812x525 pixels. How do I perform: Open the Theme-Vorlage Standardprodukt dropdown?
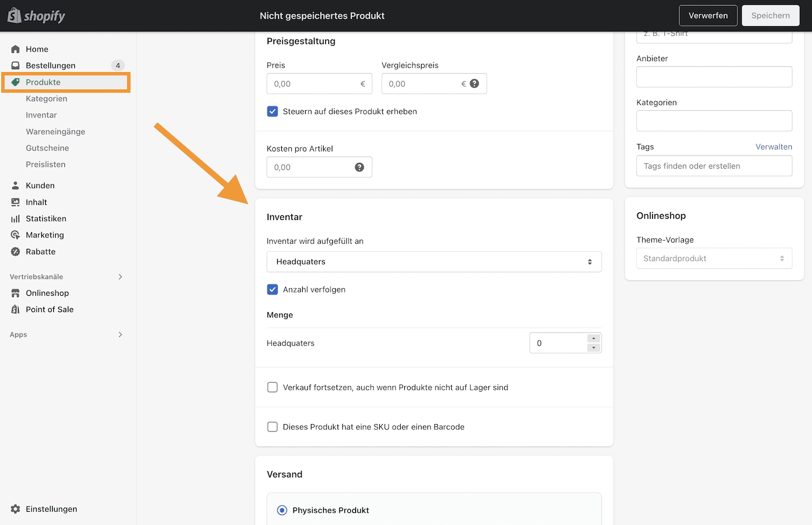click(714, 259)
